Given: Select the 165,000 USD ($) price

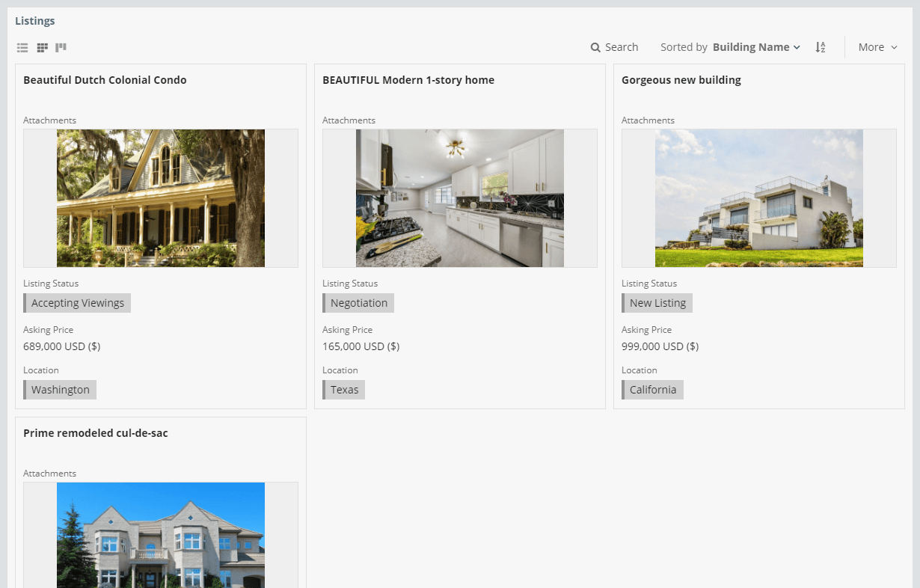Looking at the screenshot, I should (x=361, y=346).
